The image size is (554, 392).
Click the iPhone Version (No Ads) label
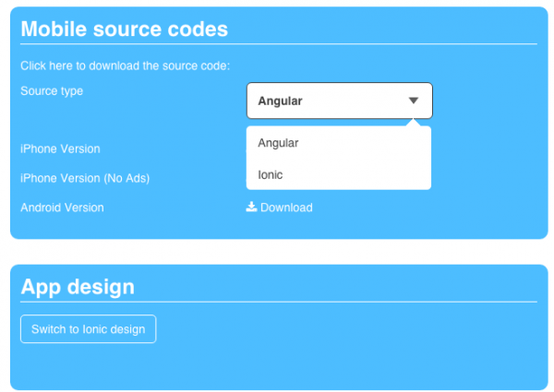pyautogui.click(x=85, y=178)
